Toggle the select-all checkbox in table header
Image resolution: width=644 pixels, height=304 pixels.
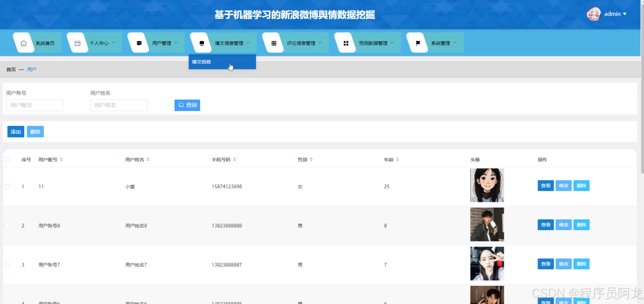(7, 159)
